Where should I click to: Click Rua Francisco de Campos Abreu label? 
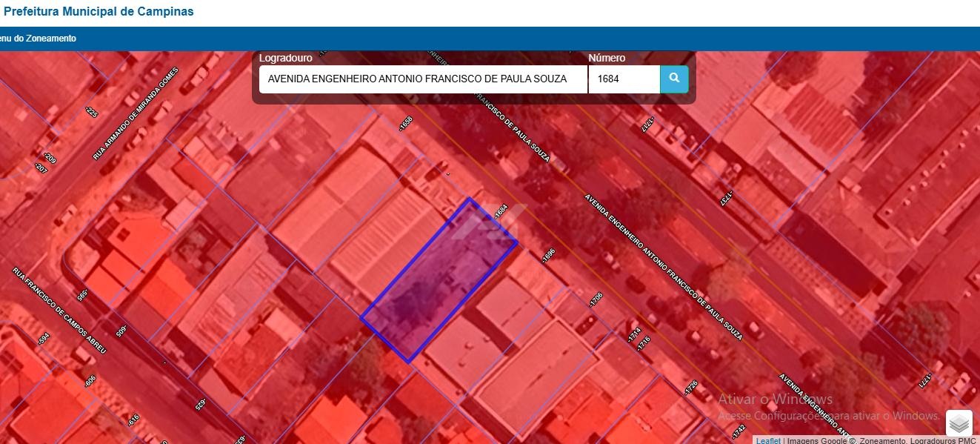click(x=59, y=310)
